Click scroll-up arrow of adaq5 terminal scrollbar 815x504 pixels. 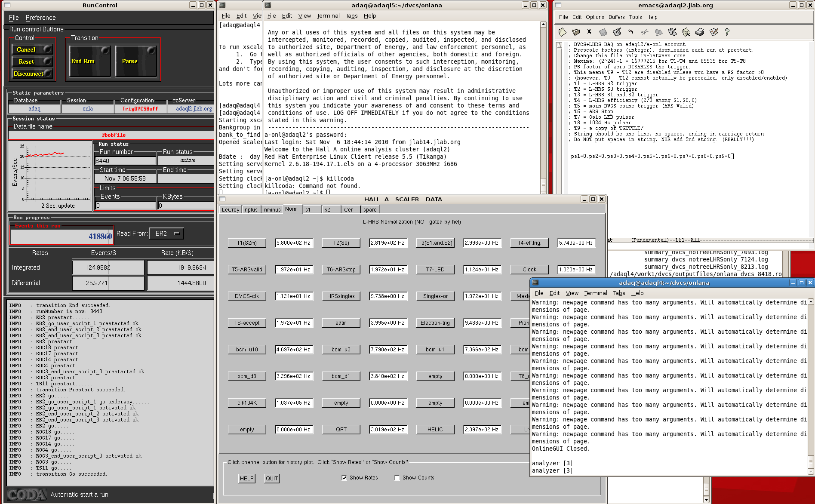(543, 24)
